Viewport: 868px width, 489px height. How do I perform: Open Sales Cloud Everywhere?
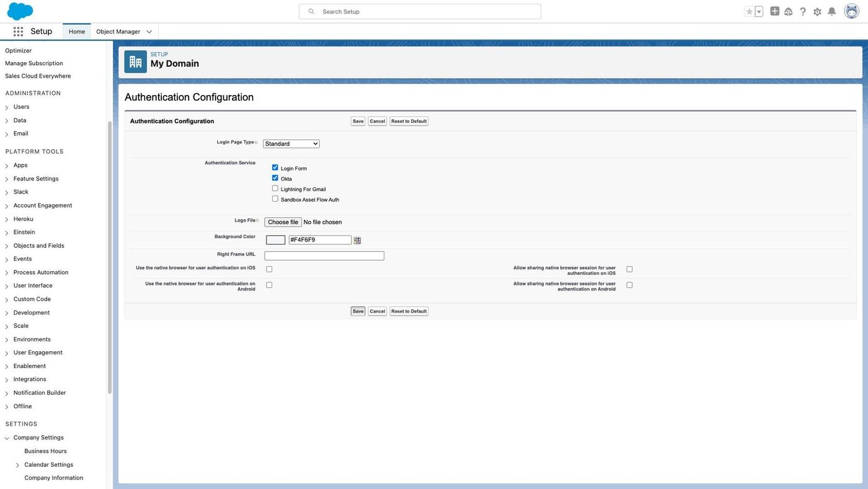(38, 76)
